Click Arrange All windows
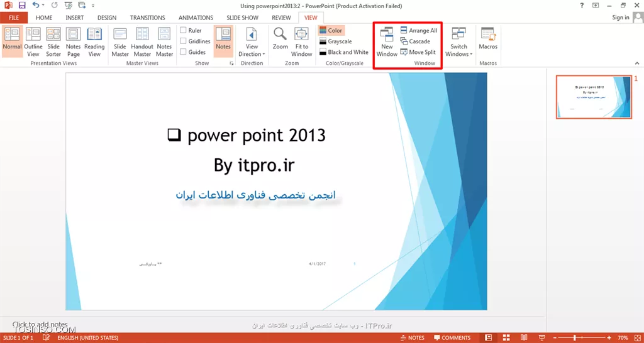The image size is (644, 343). point(419,30)
